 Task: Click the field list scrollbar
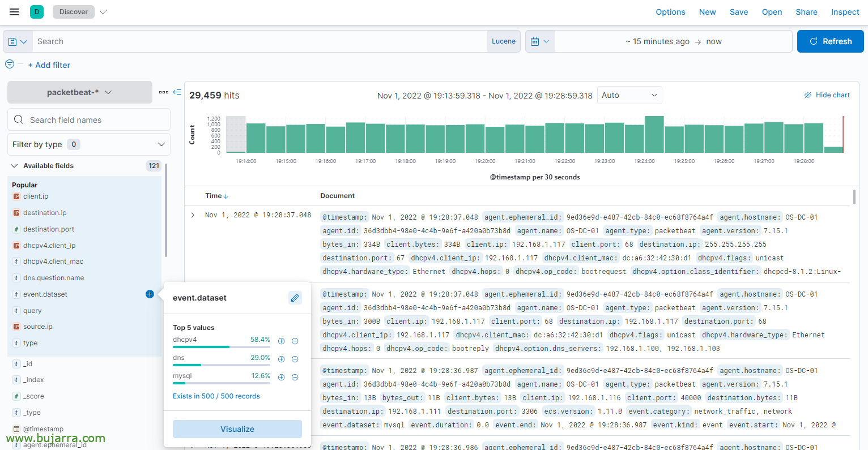(x=166, y=210)
